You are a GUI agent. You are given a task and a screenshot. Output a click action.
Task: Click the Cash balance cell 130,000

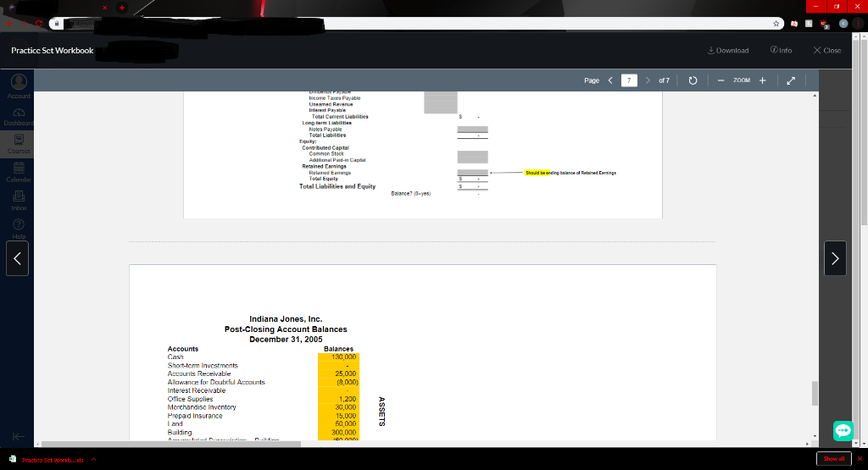[x=339, y=357]
